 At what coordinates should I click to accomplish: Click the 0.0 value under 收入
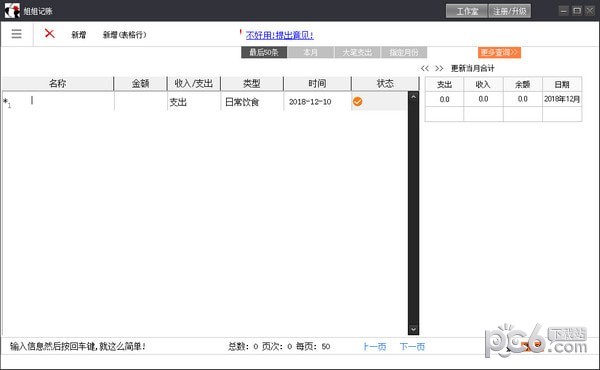click(x=483, y=99)
